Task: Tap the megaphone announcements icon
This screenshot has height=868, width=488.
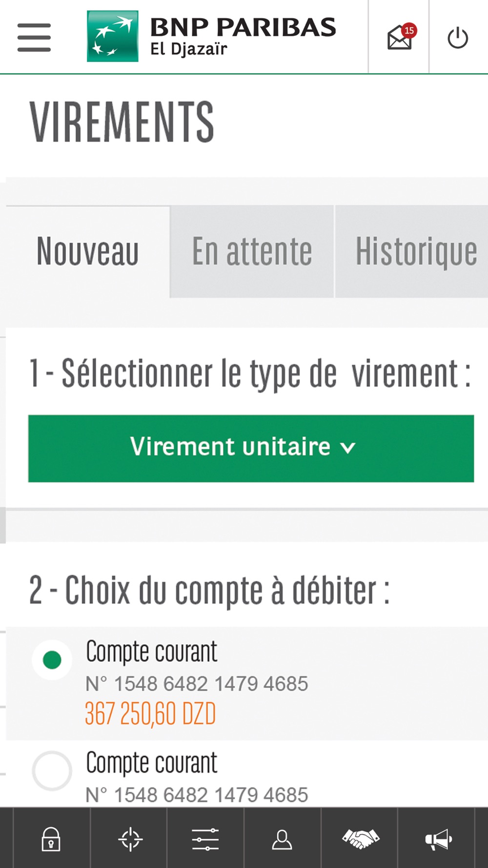Action: point(438,839)
